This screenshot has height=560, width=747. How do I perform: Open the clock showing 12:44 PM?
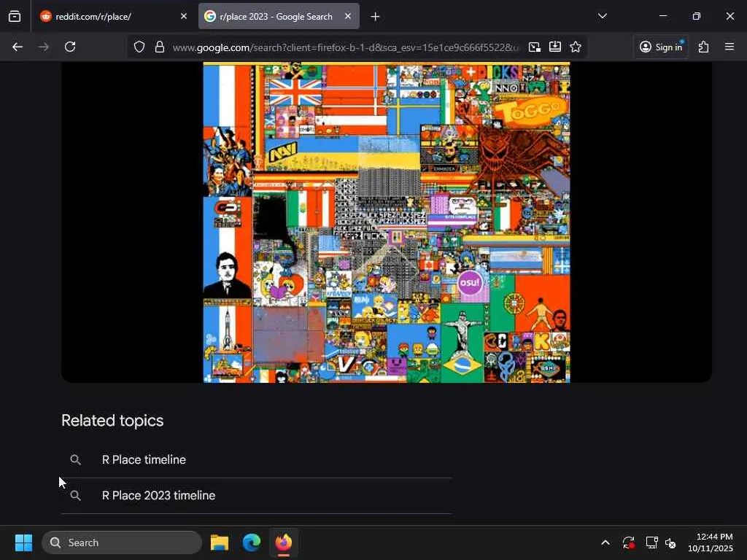click(x=711, y=542)
